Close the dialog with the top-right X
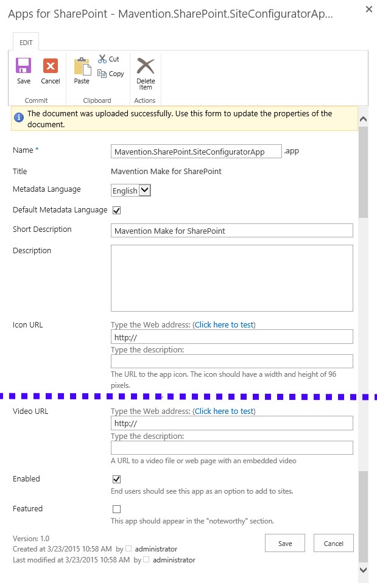 pos(368,9)
